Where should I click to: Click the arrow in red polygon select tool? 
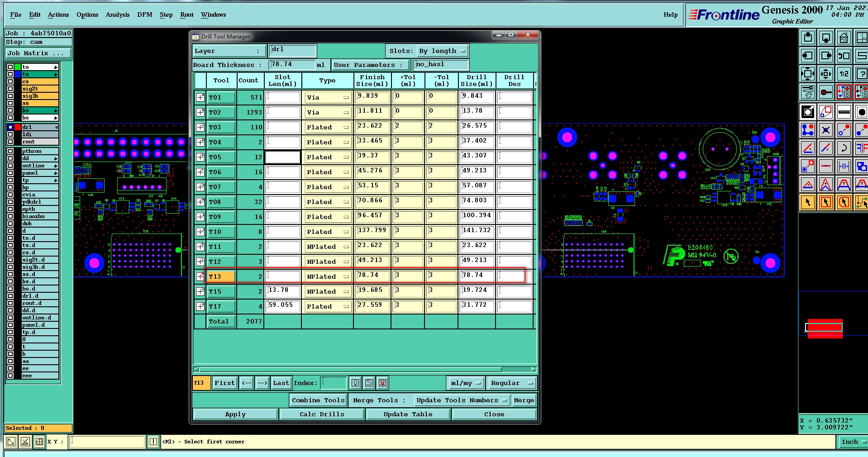(844, 202)
